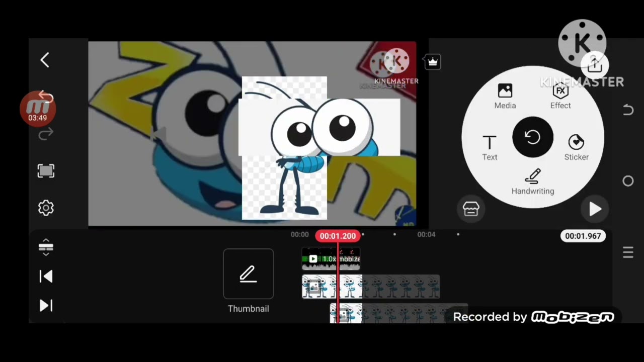Open project settings gear
The height and width of the screenshot is (362, 644).
point(46,208)
